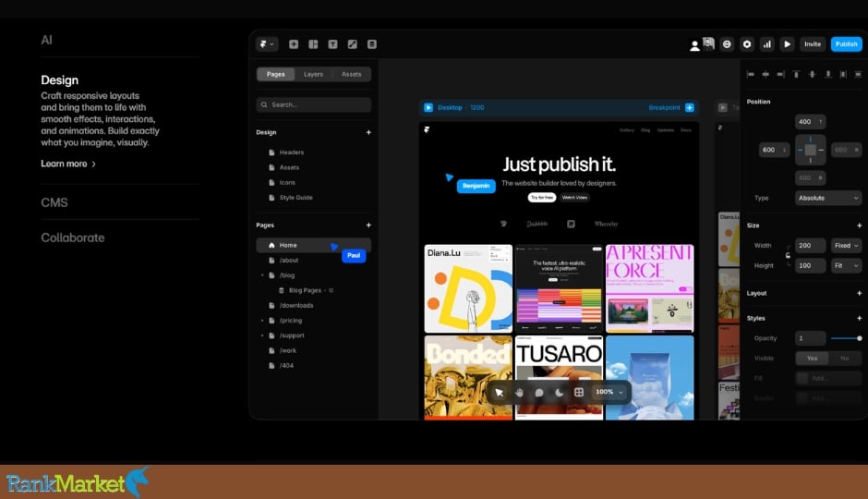Click the Insert plus tool in top toolbar

[294, 44]
